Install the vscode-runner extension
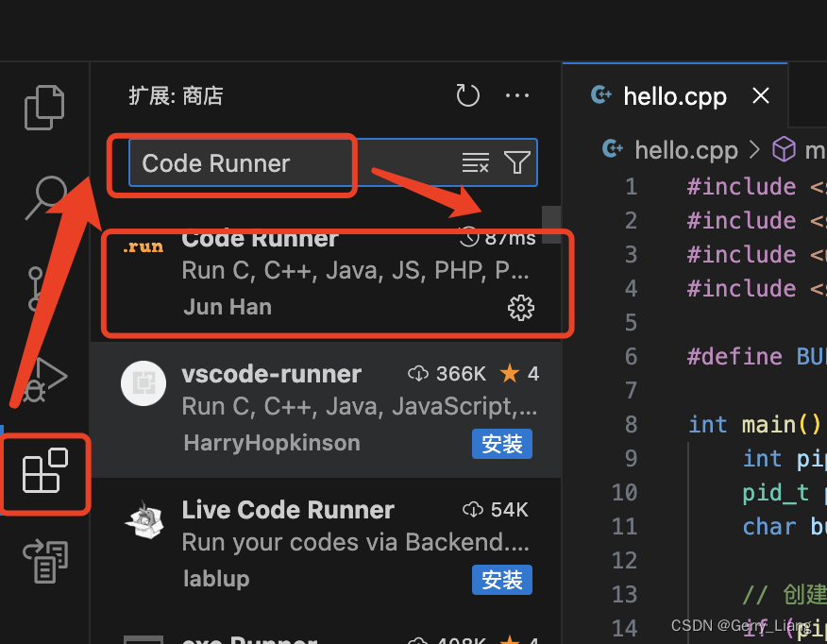The height and width of the screenshot is (644, 827). (x=501, y=444)
